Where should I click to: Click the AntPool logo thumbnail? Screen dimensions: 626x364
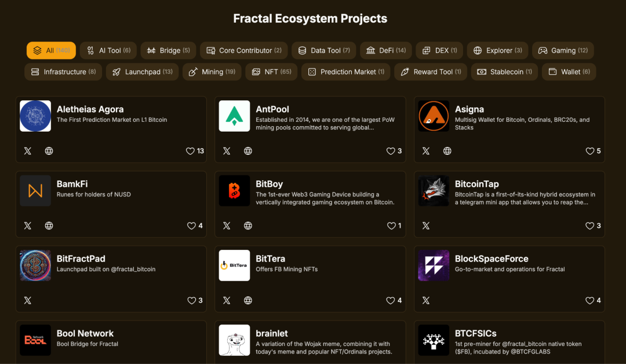point(234,116)
